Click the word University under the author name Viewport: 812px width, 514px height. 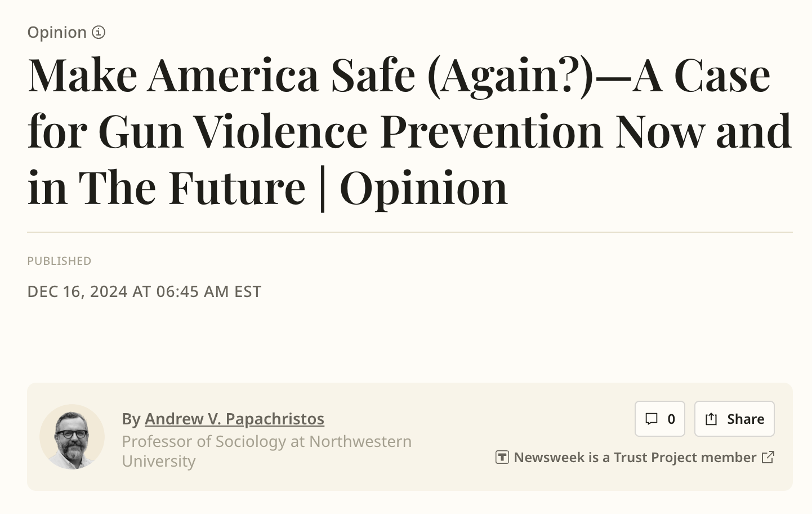[x=159, y=461]
